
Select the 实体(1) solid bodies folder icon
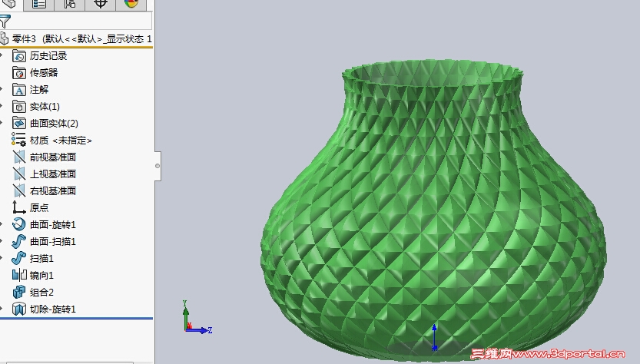[x=19, y=107]
